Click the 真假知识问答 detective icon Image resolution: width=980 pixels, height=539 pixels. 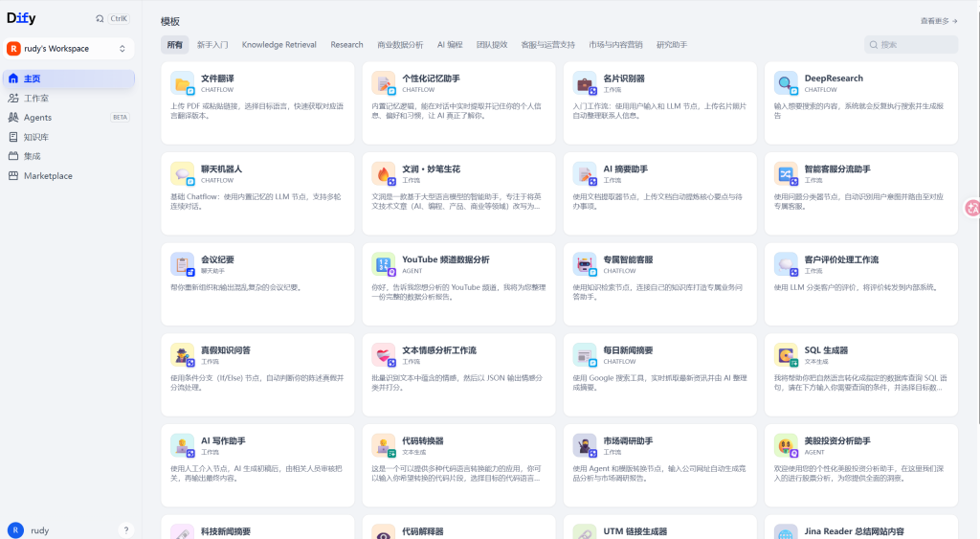(x=183, y=355)
